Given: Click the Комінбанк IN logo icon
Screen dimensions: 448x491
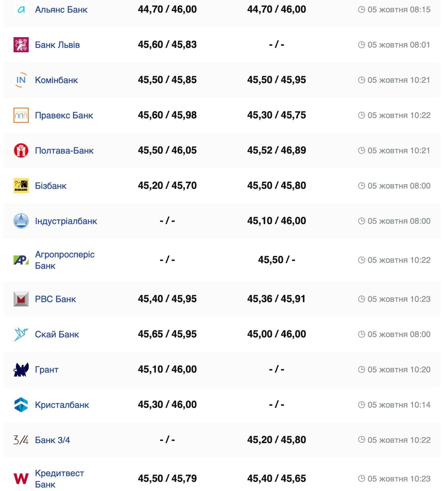Looking at the screenshot, I should click(21, 80).
